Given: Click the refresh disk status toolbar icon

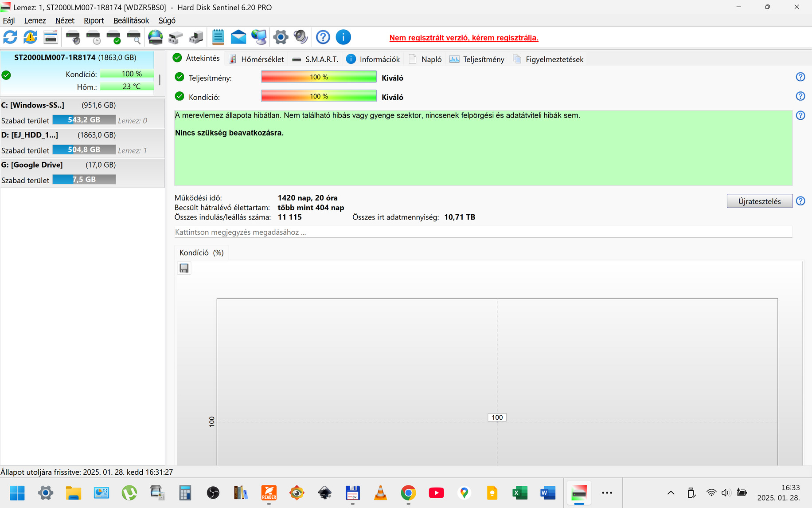Looking at the screenshot, I should (10, 37).
